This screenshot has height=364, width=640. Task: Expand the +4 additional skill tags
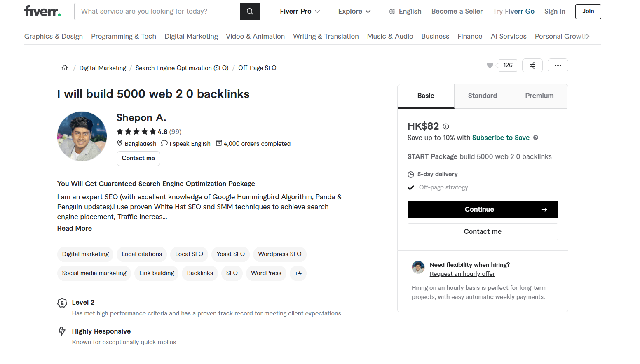point(298,273)
